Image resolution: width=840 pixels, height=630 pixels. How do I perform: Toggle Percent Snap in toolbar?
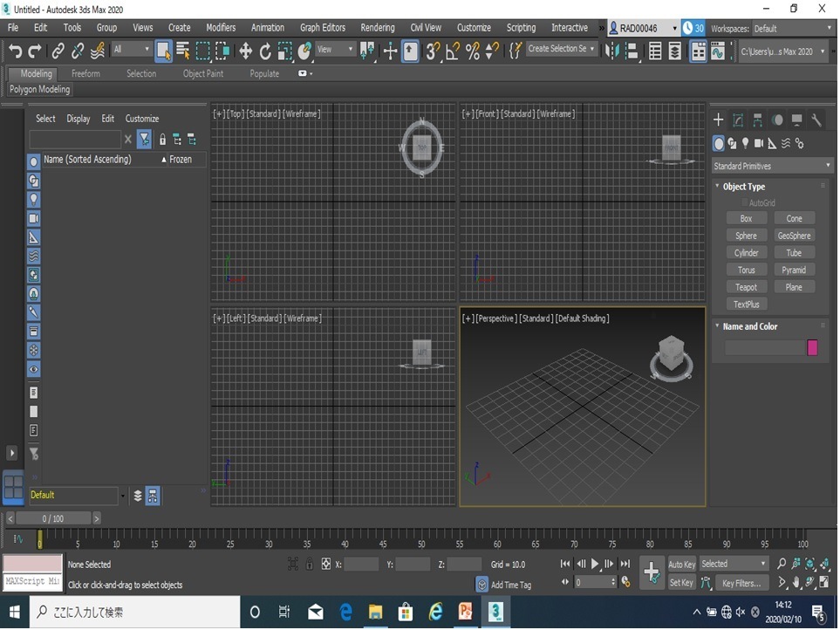tap(473, 51)
